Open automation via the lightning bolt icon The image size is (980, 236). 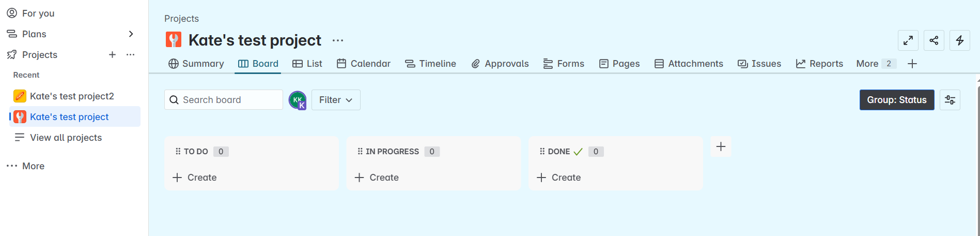point(959,40)
